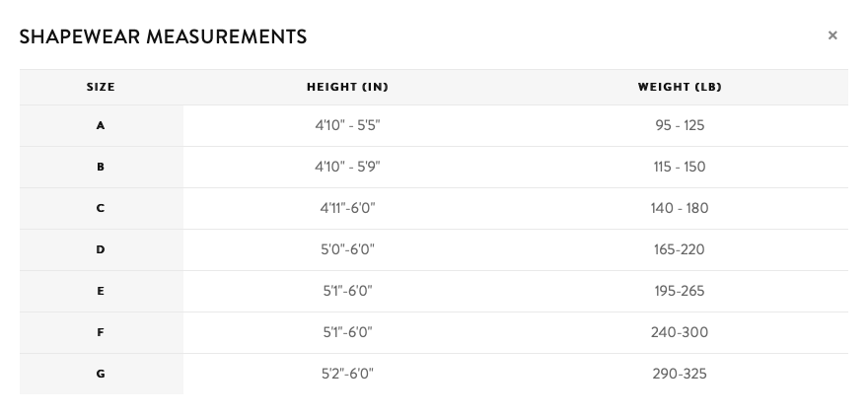
Task: Click height cell 4'10" - 5'5"
Action: coord(347,126)
